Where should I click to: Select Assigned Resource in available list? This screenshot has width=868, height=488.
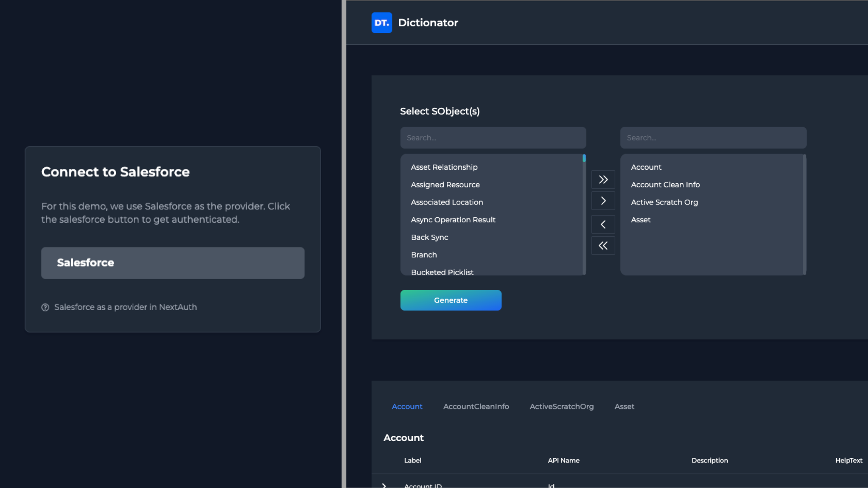pos(445,185)
